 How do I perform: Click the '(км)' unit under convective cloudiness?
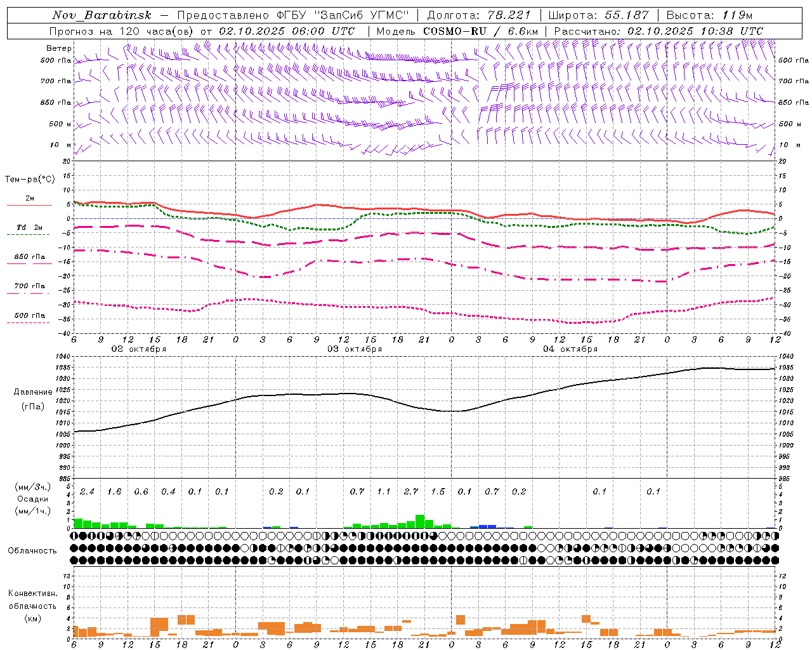click(x=32, y=618)
